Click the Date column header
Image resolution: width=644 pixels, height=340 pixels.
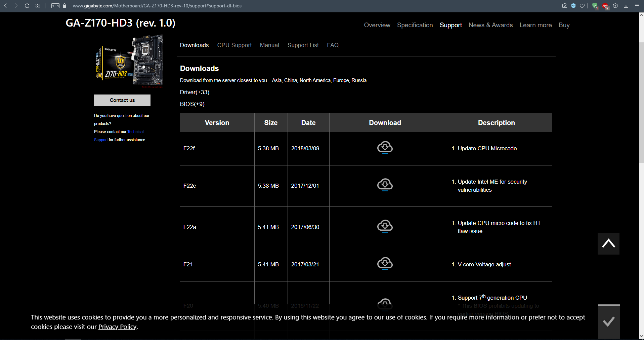pos(308,123)
